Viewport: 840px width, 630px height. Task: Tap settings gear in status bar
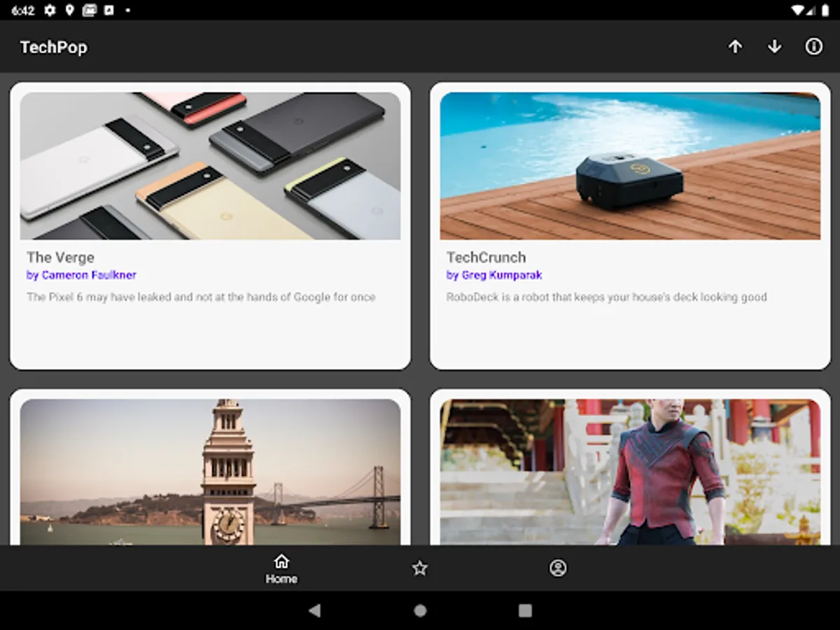coord(50,10)
